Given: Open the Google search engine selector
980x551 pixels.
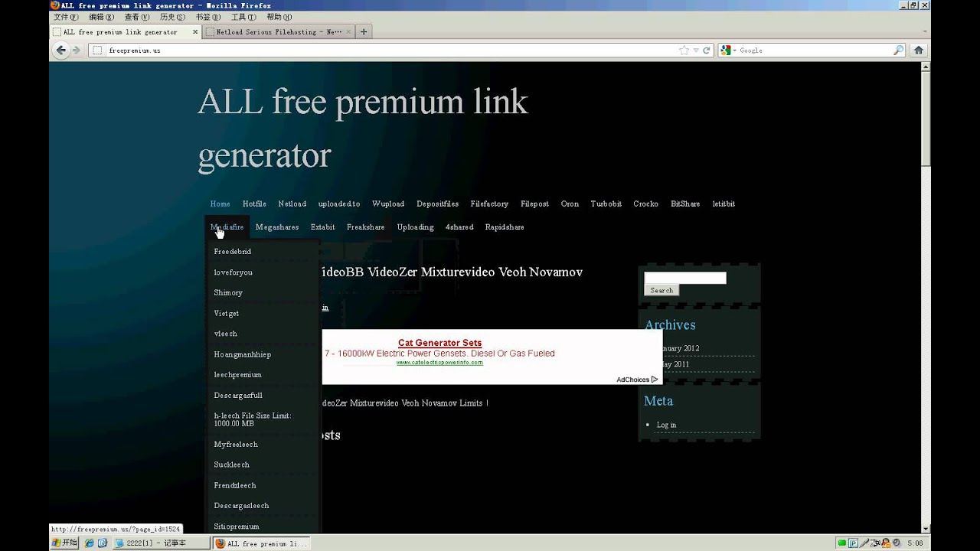Looking at the screenshot, I should pyautogui.click(x=727, y=50).
